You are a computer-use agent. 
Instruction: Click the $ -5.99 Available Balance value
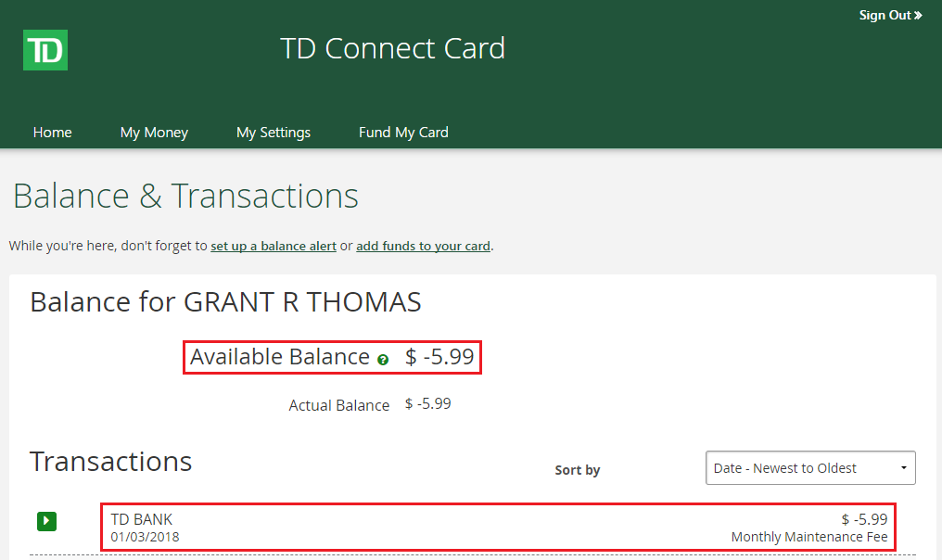[439, 356]
